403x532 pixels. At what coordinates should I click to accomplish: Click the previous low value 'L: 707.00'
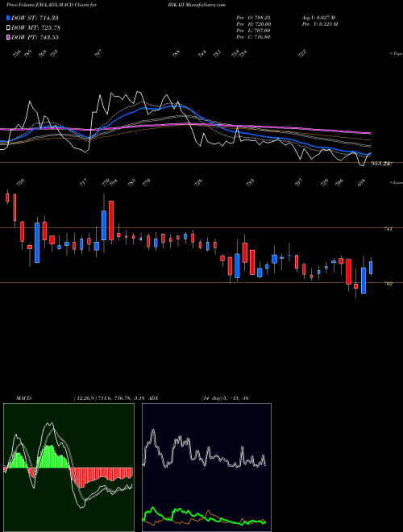pyautogui.click(x=260, y=31)
